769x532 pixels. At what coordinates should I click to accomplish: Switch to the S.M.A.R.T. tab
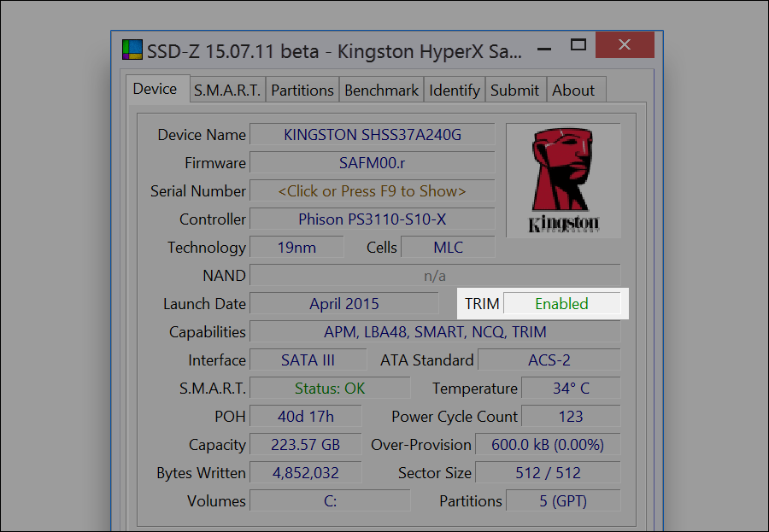[x=226, y=90]
